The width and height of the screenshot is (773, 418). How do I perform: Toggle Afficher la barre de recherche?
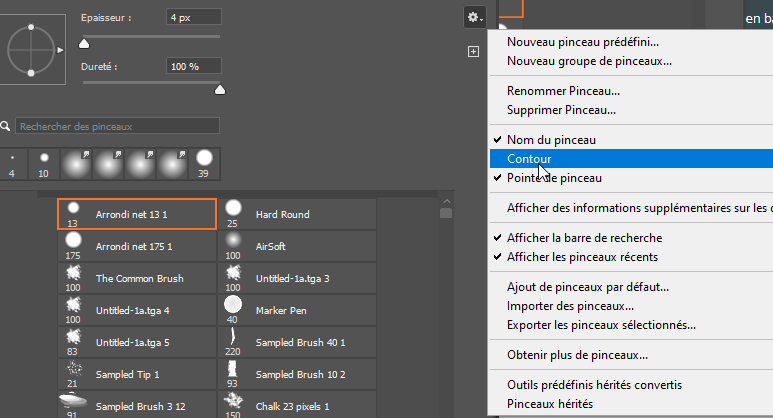pos(584,238)
